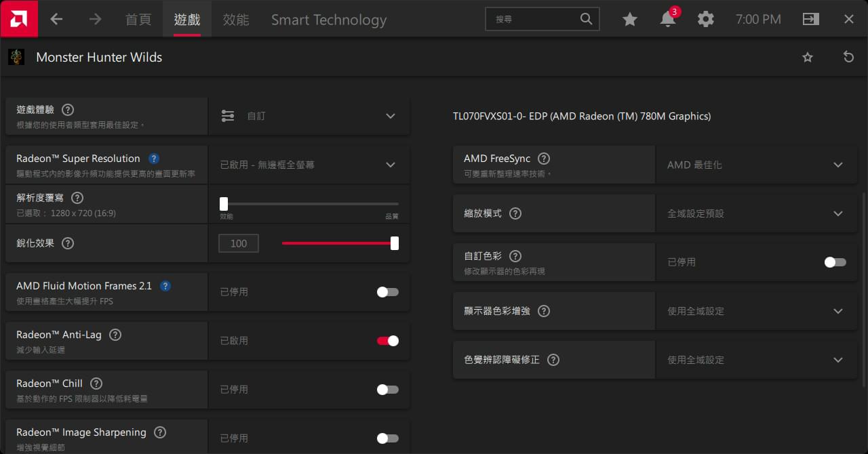Screen dimensions: 868x454
Task: Expand 縮放模式 dropdown
Action: 757,213
